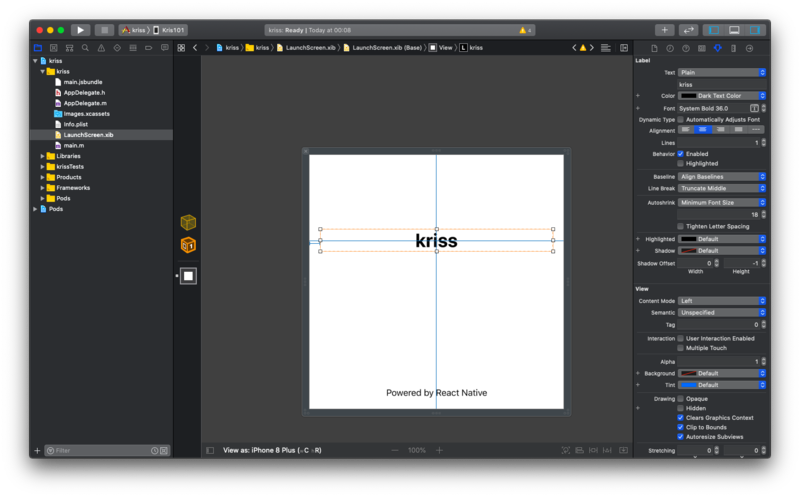Open editor options lines icon
800x497 pixels.
point(606,48)
